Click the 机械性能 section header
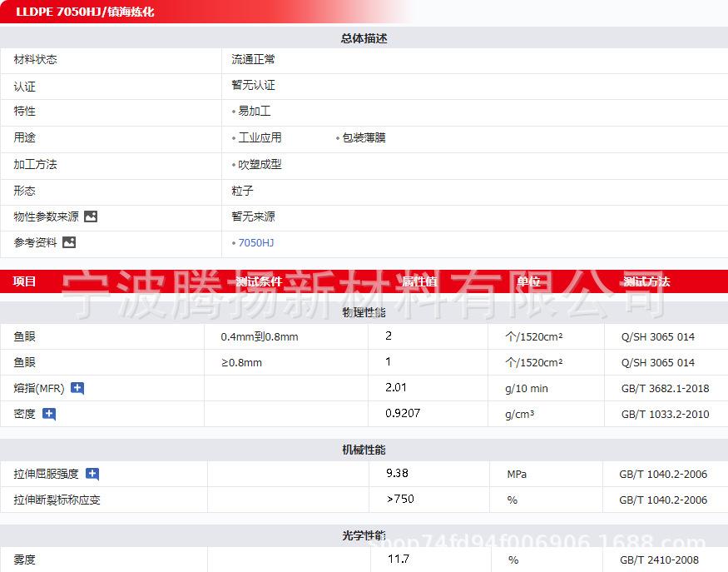Image resolution: width=728 pixels, height=572 pixels. 364,450
